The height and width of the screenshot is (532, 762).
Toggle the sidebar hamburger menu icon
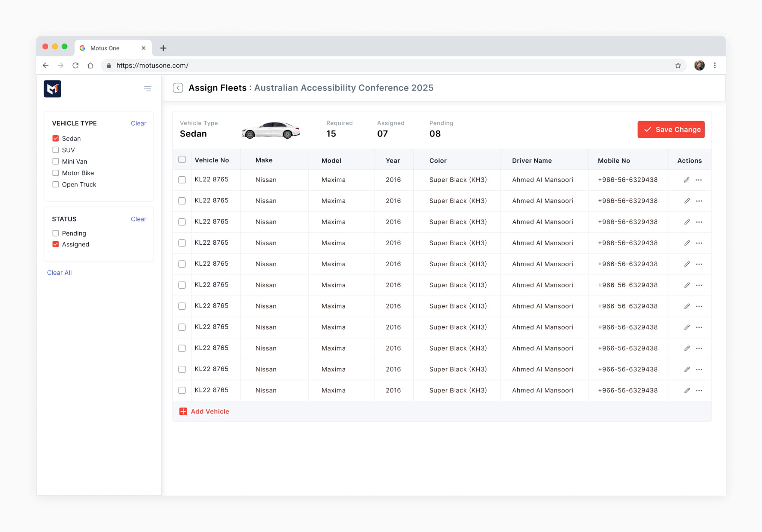click(148, 89)
